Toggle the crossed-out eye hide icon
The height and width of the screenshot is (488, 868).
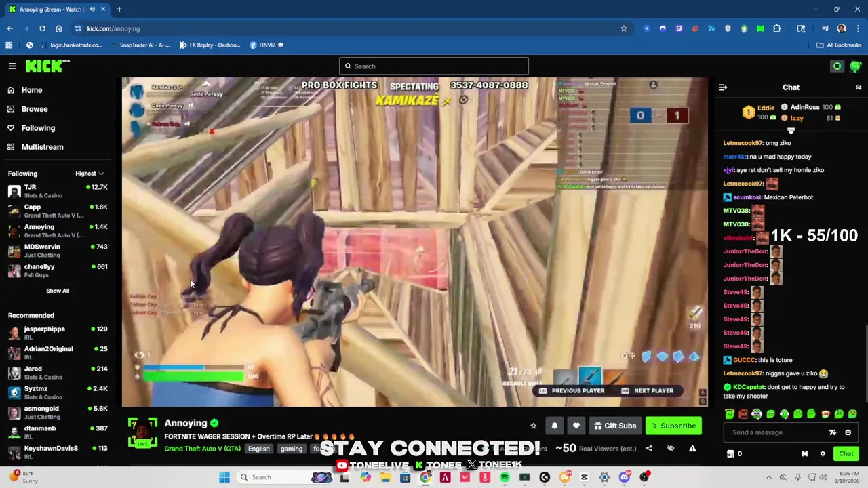671,449
